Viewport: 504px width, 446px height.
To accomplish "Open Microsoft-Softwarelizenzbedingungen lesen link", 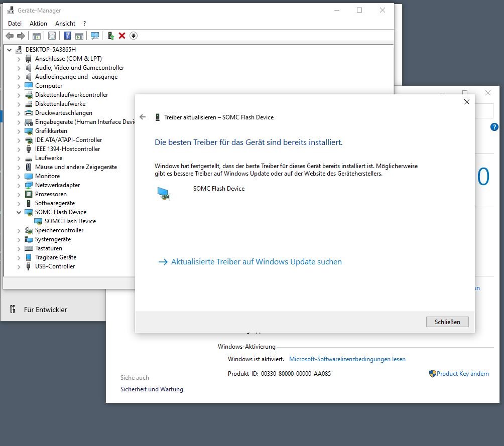I will pos(347,359).
